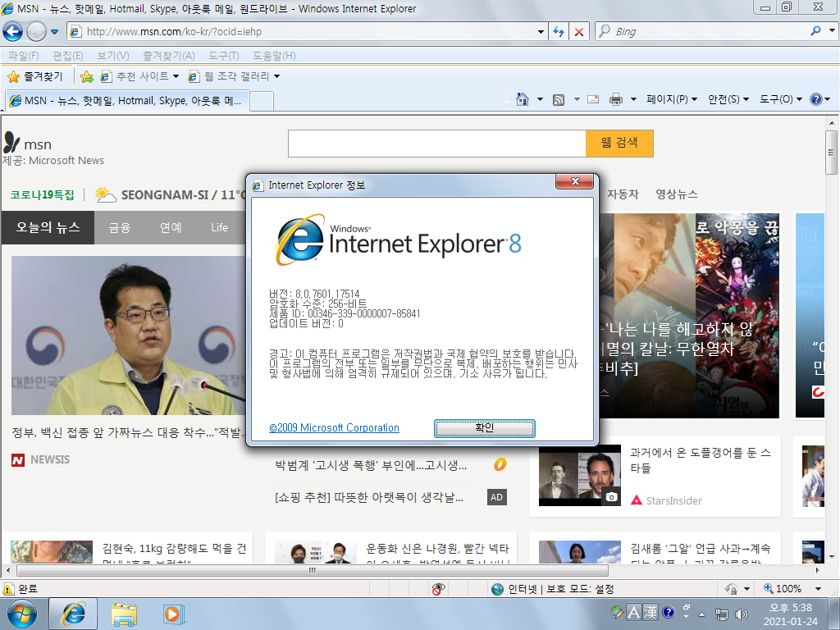Open a new blank tab
This screenshot has height=630, width=840.
tap(262, 101)
